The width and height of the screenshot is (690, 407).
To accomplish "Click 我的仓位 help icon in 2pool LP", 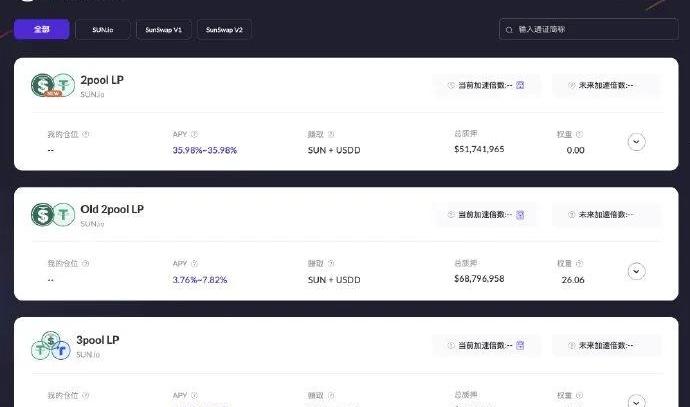I will click(85, 134).
